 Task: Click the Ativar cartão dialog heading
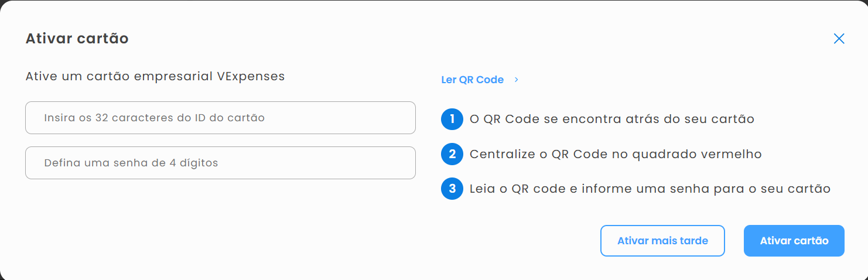click(77, 39)
